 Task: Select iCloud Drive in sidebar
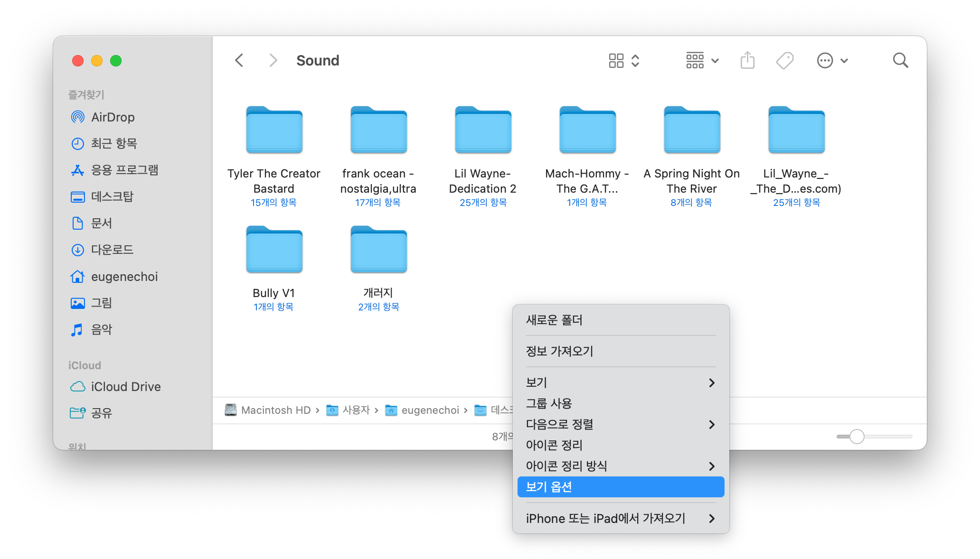pyautogui.click(x=125, y=387)
